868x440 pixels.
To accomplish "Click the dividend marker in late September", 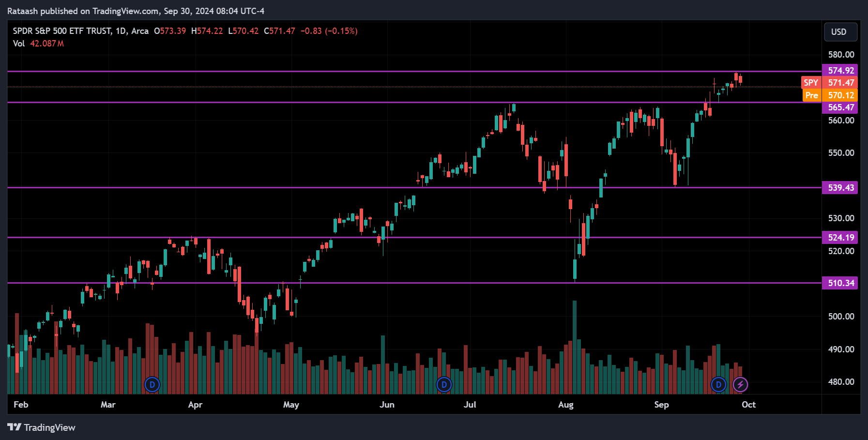I will click(718, 385).
